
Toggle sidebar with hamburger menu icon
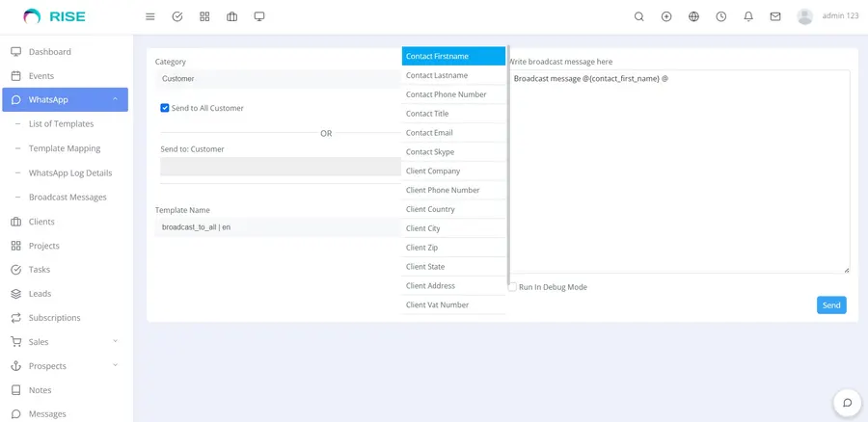(x=150, y=16)
